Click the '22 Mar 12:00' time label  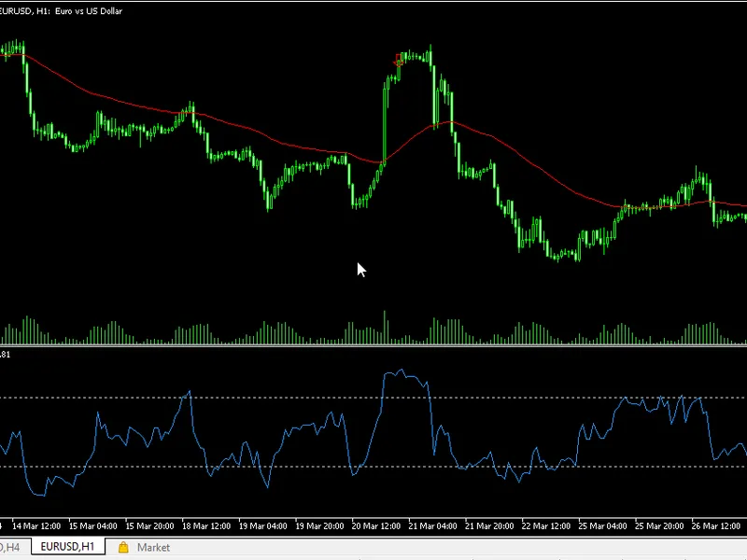pos(546,526)
